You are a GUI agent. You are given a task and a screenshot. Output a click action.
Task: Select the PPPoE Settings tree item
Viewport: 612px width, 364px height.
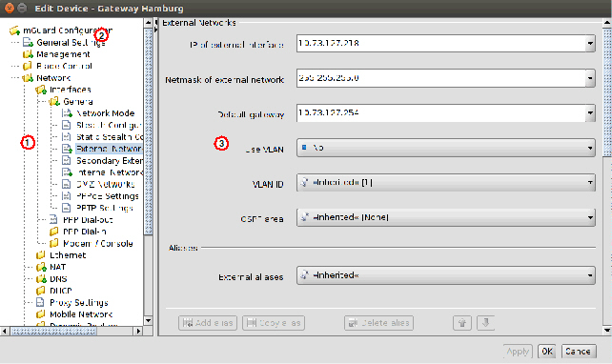coord(108,196)
